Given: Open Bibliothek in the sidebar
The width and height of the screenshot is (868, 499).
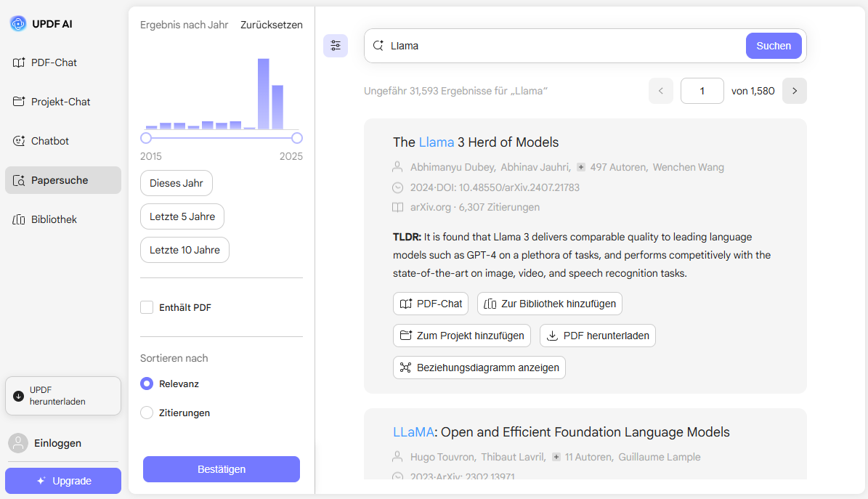Looking at the screenshot, I should coord(63,219).
